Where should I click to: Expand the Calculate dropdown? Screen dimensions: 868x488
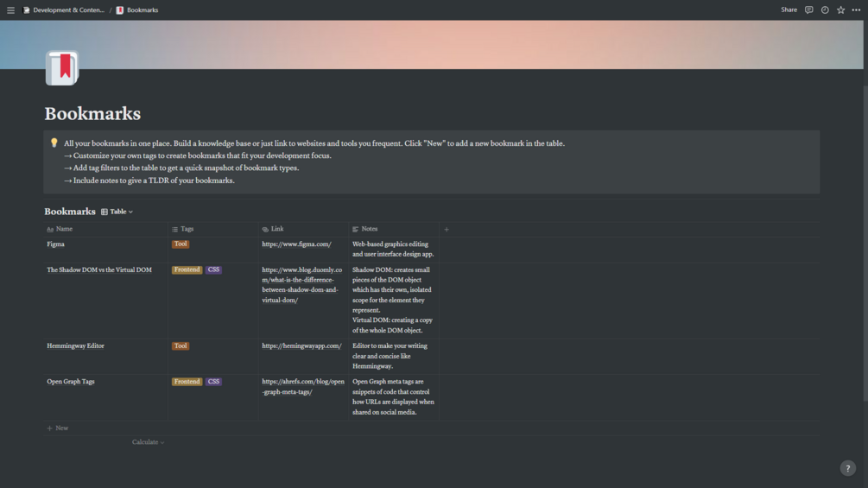click(x=148, y=442)
